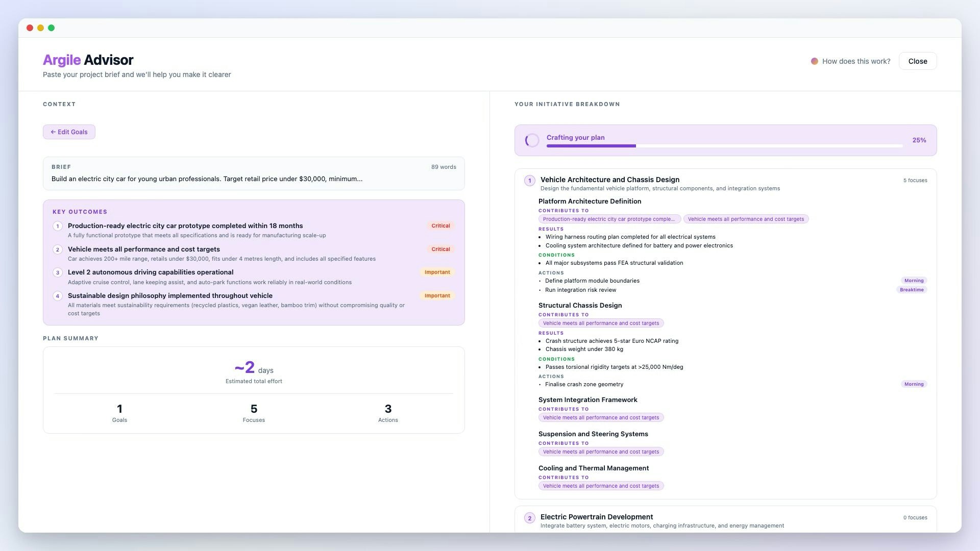Click the gradient dot icon beside 'How does this work?'
The height and width of the screenshot is (551, 980).
coord(815,61)
